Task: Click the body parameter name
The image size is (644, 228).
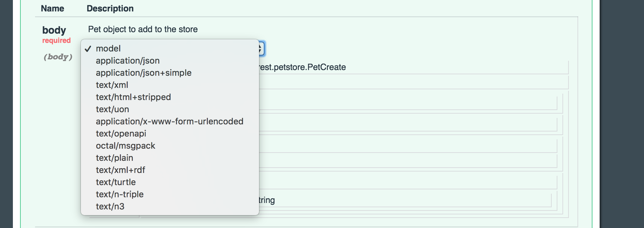Action: (x=54, y=30)
